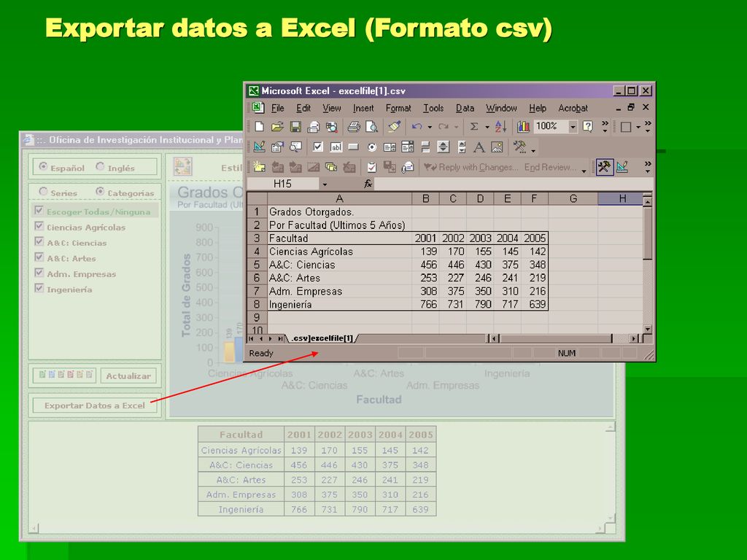This screenshot has height=560, width=747.
Task: Open the Edit menu in Excel
Action: point(303,108)
